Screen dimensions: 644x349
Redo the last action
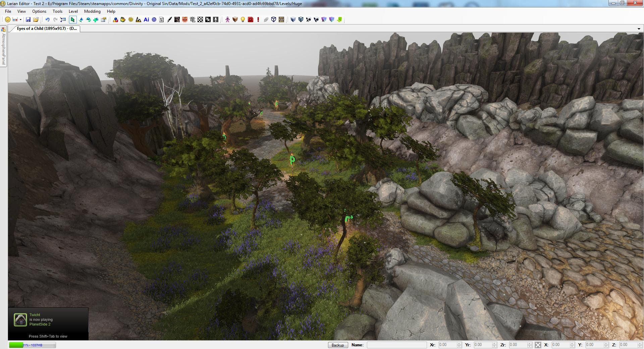click(x=55, y=20)
